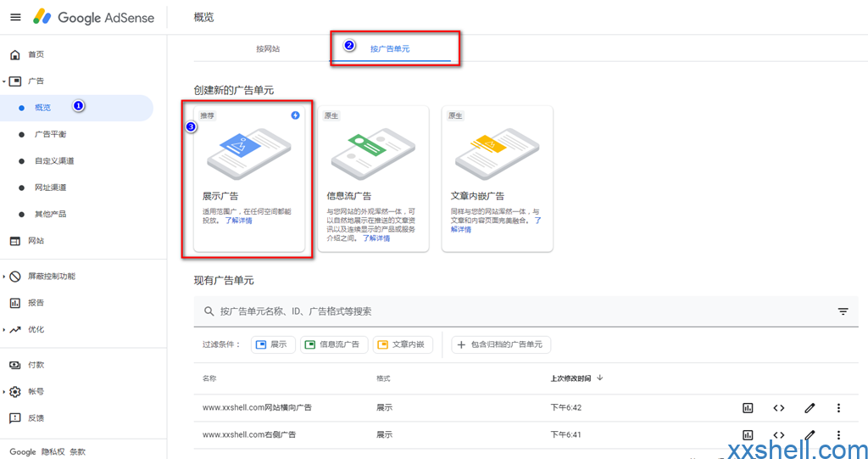Open more options for 网站横向广告 row
The width and height of the screenshot is (868, 459).
pyautogui.click(x=839, y=408)
